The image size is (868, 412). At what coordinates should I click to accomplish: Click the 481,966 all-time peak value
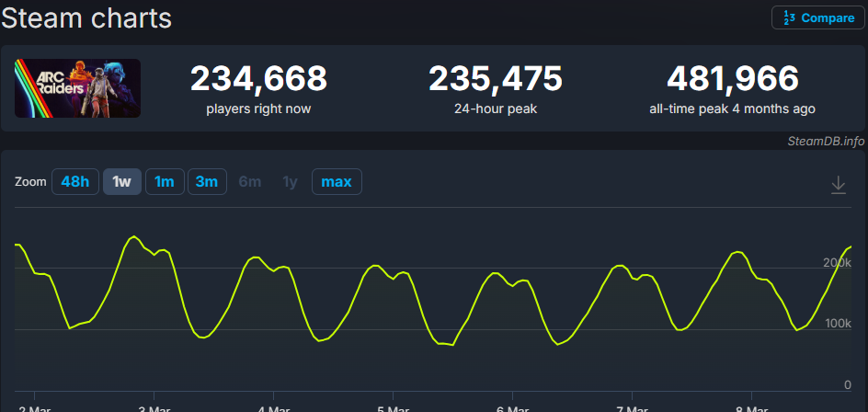732,79
